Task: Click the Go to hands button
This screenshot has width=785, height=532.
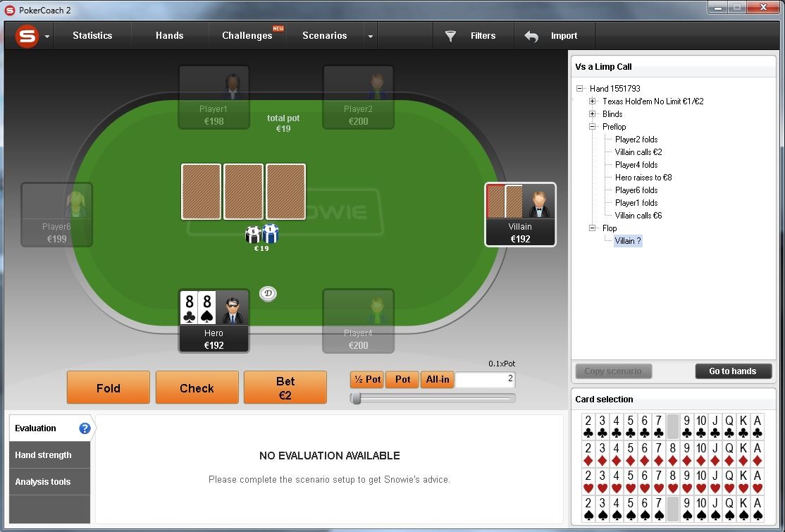Action: [x=733, y=371]
